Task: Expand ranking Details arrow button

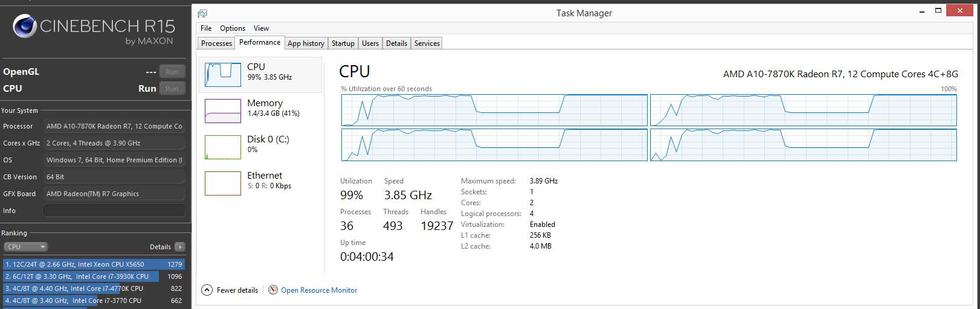Action: click(x=179, y=247)
